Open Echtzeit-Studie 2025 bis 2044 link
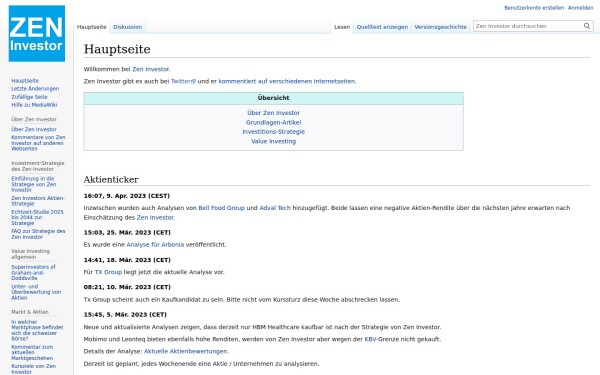The height and width of the screenshot is (375, 600). click(37, 217)
